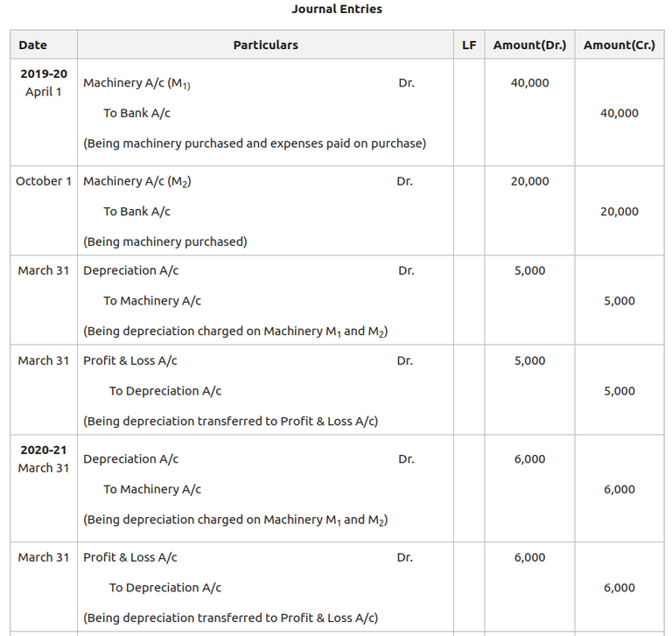The width and height of the screenshot is (672, 636).
Task: Click the Journal Entries title
Action: point(337,10)
